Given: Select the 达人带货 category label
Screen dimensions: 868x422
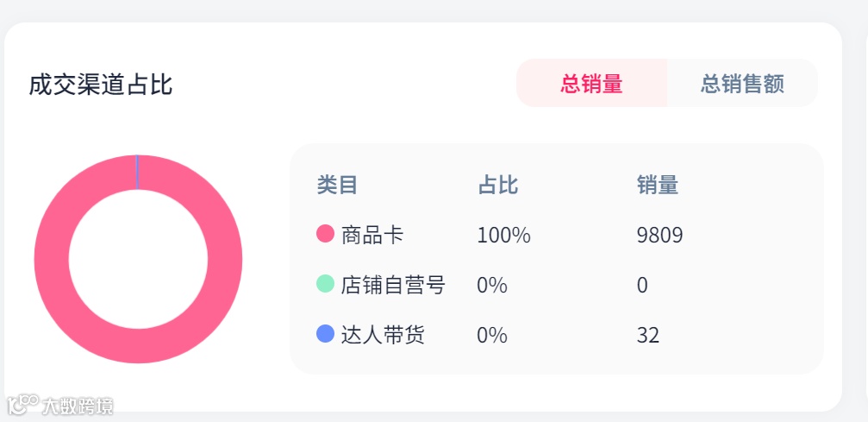Looking at the screenshot, I should point(383,335).
